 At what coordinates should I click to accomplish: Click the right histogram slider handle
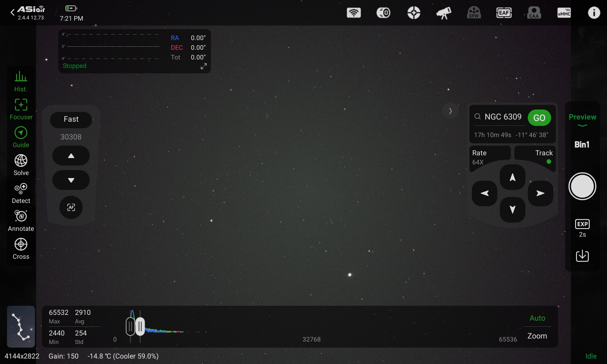tap(140, 327)
